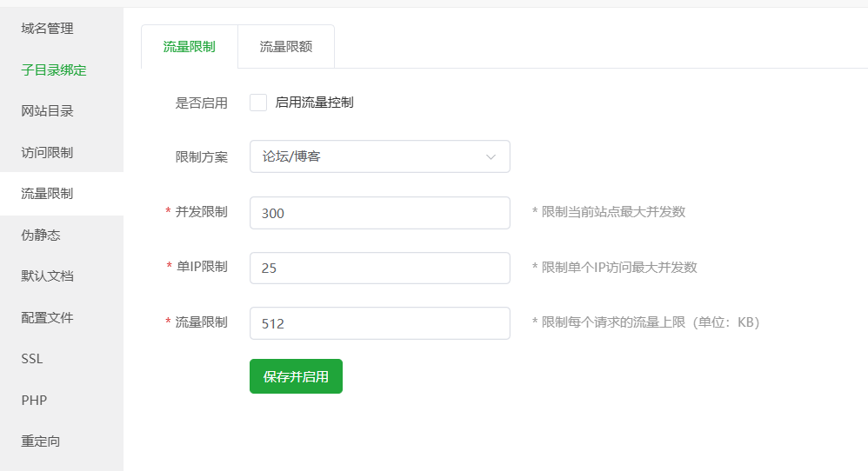Viewport: 868px width, 471px height.
Task: Click the 限制方案 label
Action: coord(202,157)
